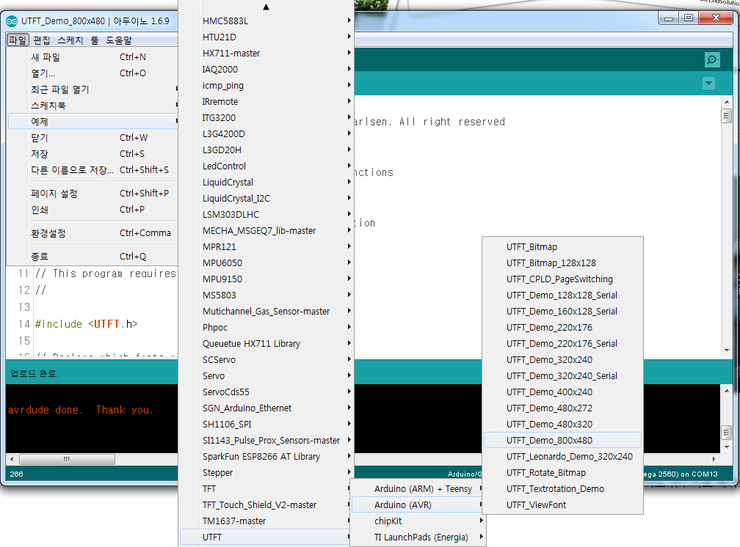Screen dimensions: 740x547
Task: Expand the 예제 submenu
Action: [93, 121]
